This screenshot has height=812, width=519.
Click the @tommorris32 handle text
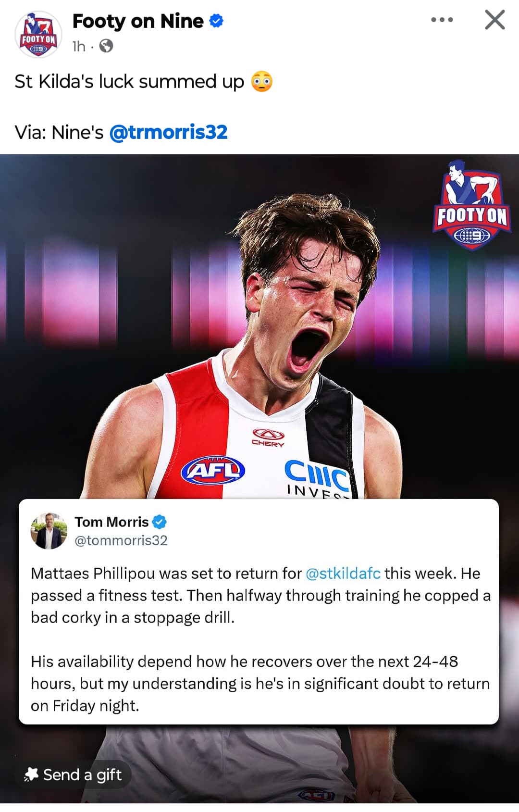point(121,540)
